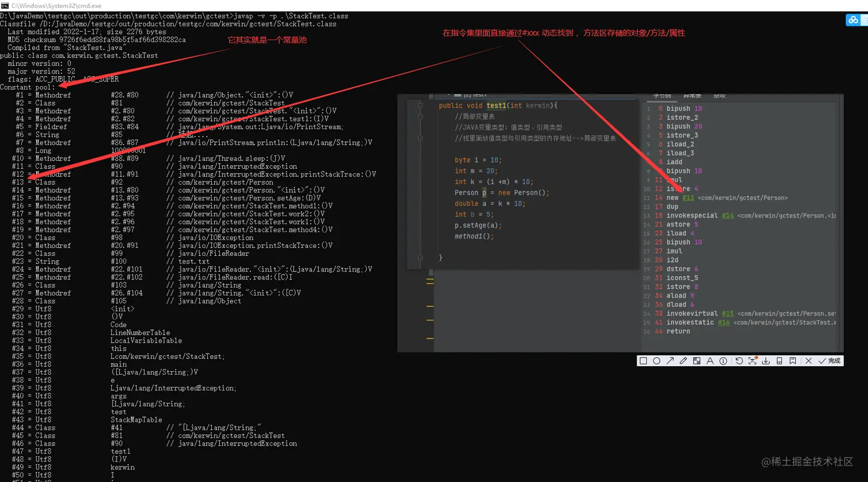Click the 'return' bytecode instruction
The height and width of the screenshot is (482, 868).
(678, 331)
